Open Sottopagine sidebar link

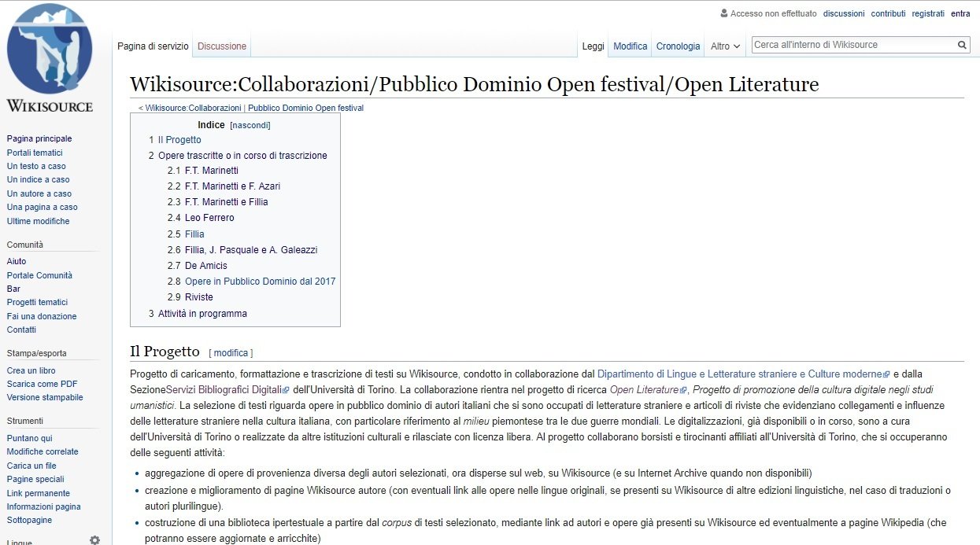pos(29,521)
